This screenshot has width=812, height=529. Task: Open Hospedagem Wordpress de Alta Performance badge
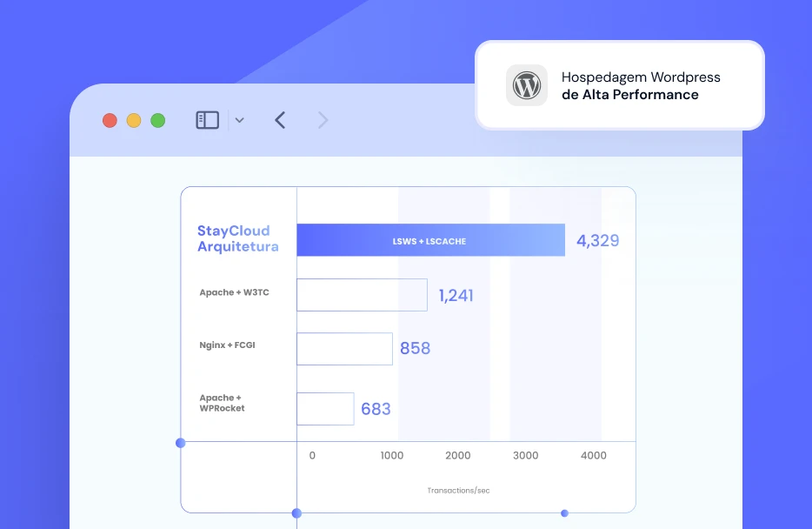(x=620, y=85)
